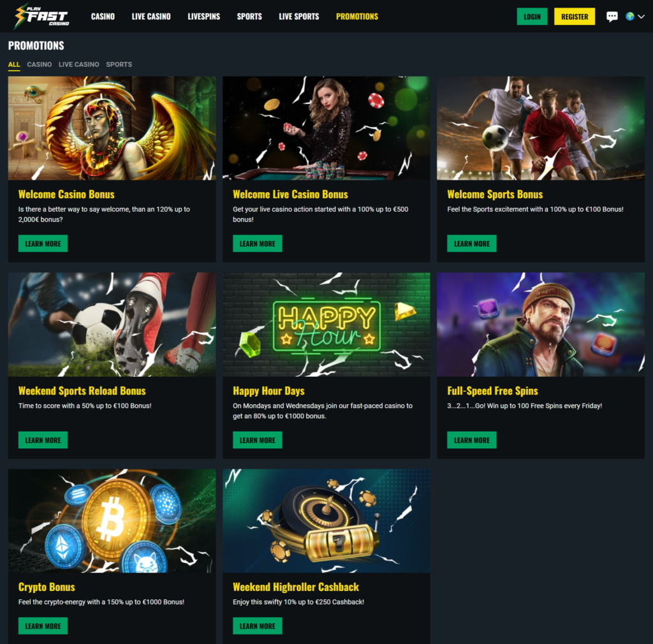Viewport: 653px width, 644px height.
Task: Open the Welcome Casino Bonus banner image
Action: [x=112, y=128]
